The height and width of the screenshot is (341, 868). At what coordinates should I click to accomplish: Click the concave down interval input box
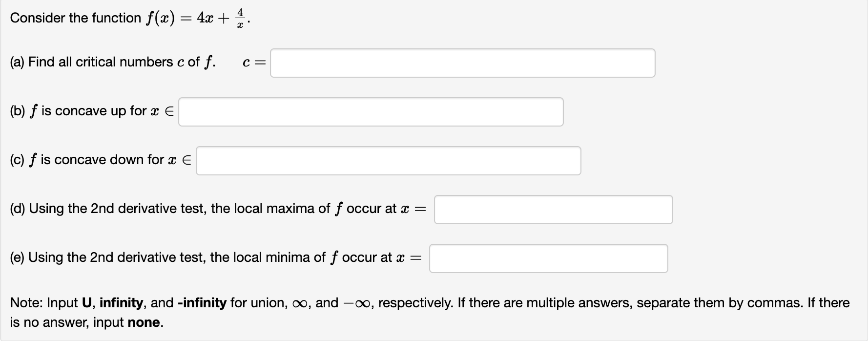click(388, 161)
